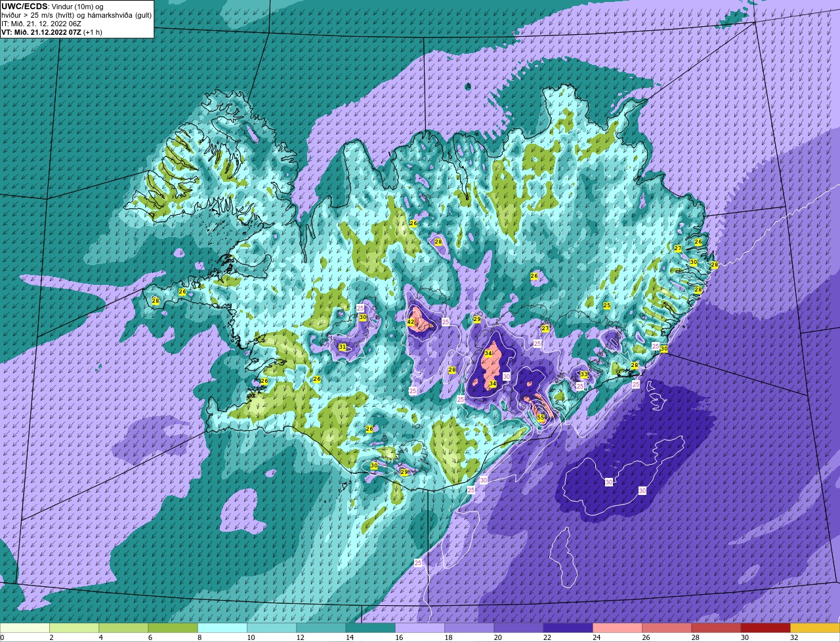Screen dimensions: 840x642
Task: Click the legend scale number '8'
Action: click(x=198, y=637)
